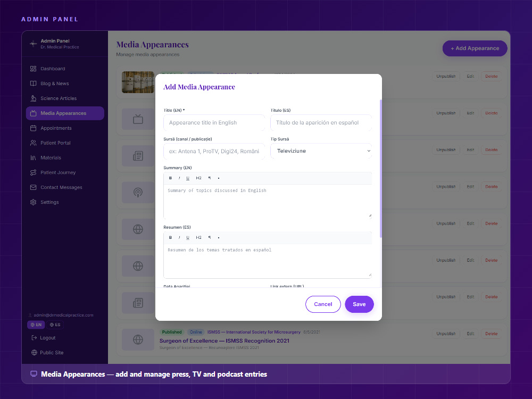Add bullet list in Resumen (ES) toolbar
Viewport: 532px width, 399px height.
(x=219, y=237)
